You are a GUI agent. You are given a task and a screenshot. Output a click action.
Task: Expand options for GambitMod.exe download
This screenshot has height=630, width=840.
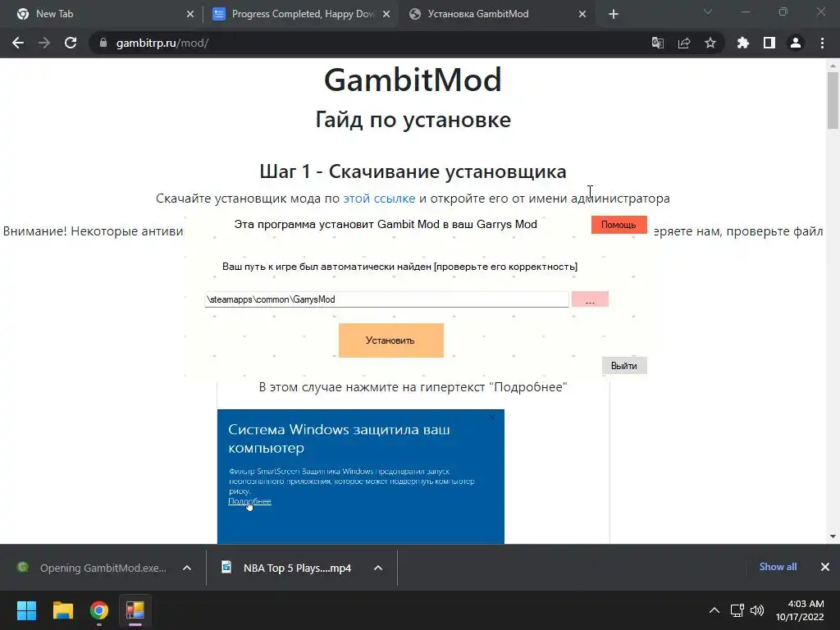pyautogui.click(x=187, y=568)
